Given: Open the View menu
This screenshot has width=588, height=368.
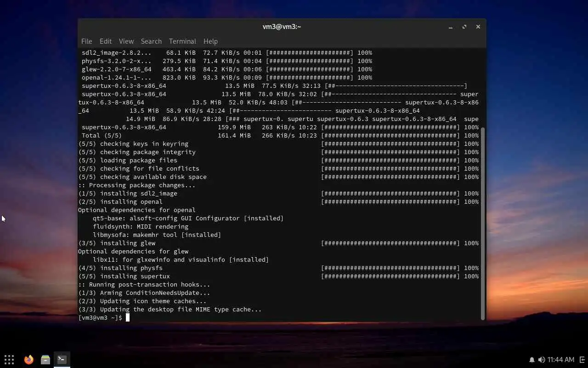Looking at the screenshot, I should pyautogui.click(x=126, y=41).
